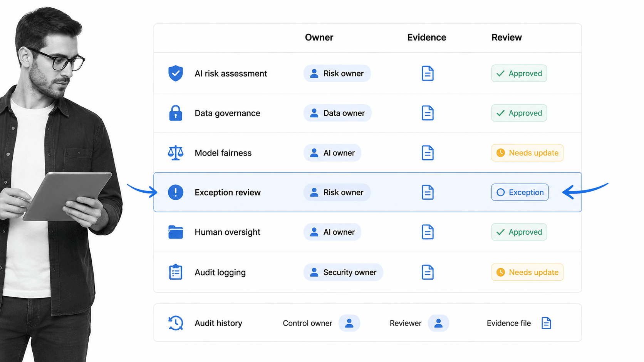Viewport: 644px width, 362px height.
Task: Select AI owner chip in Model fairness row
Action: point(332,153)
